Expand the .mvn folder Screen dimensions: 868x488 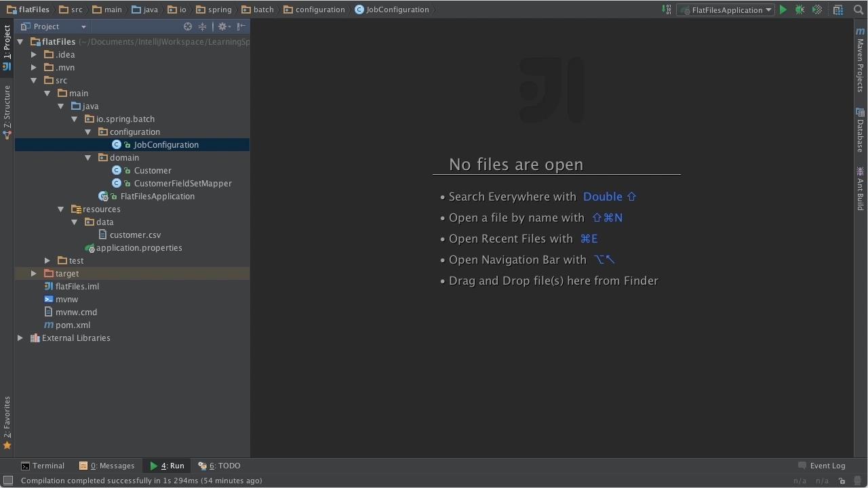[x=34, y=68]
